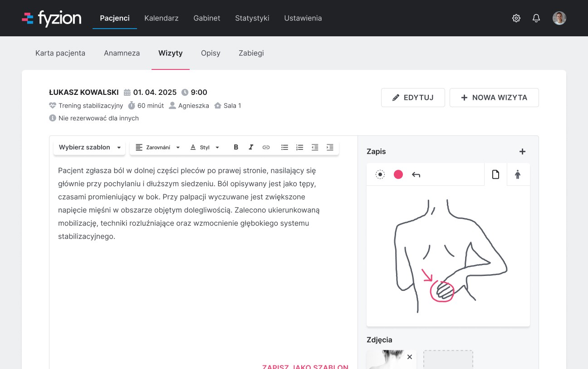The image size is (588, 369).
Task: Insert a hyperlink
Action: 266,148
